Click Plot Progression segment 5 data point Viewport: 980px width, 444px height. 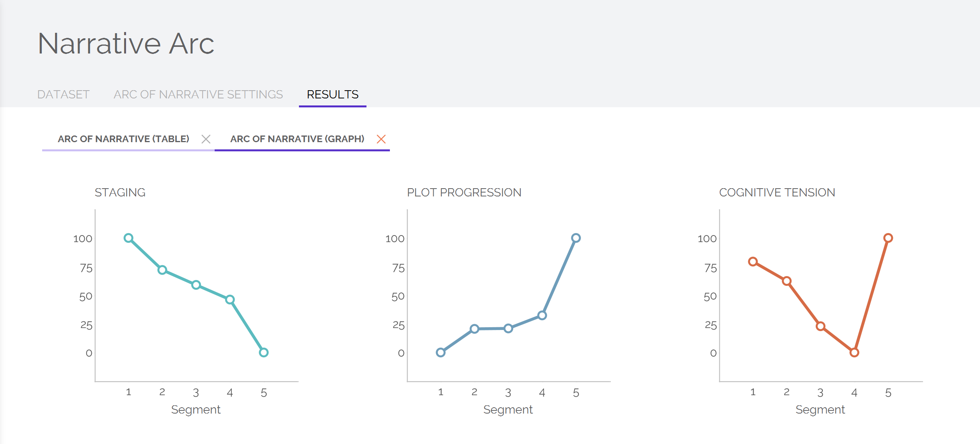coord(576,238)
